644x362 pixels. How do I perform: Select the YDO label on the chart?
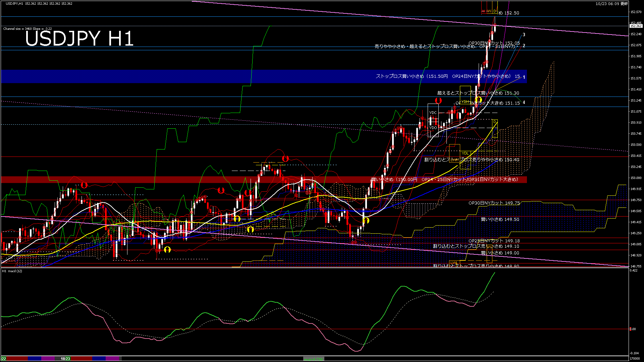coord(433,128)
